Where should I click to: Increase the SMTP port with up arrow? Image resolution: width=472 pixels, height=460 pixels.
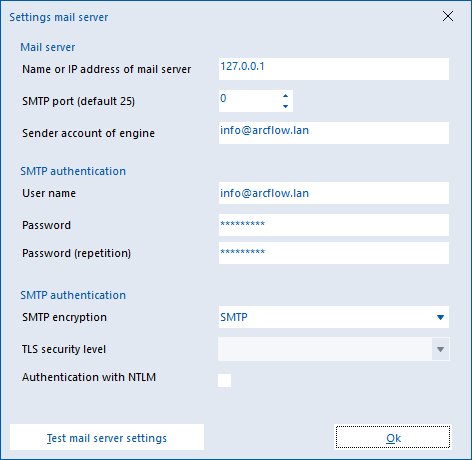(x=285, y=96)
